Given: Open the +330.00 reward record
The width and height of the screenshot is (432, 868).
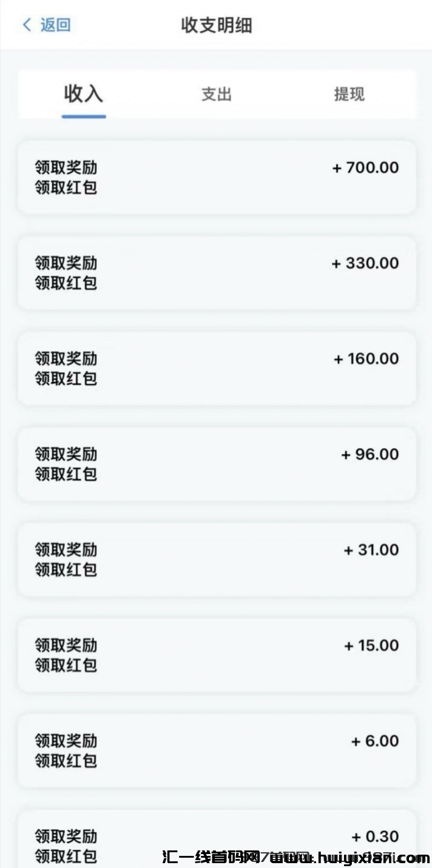Looking at the screenshot, I should 217,273.
